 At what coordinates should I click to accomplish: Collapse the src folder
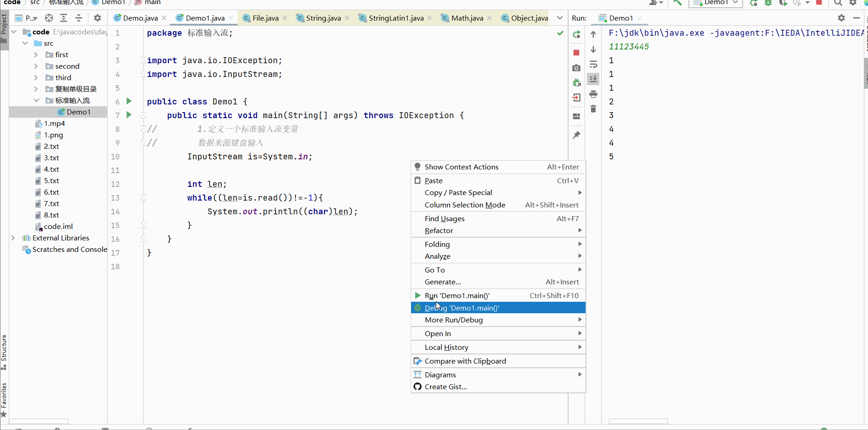[x=25, y=43]
